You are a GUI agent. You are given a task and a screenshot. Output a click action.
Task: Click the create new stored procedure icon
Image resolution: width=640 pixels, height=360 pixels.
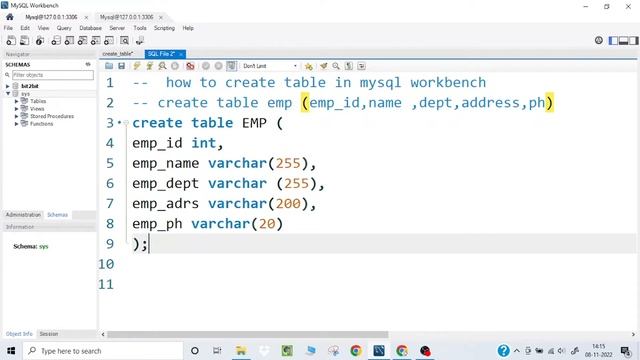point(96,40)
